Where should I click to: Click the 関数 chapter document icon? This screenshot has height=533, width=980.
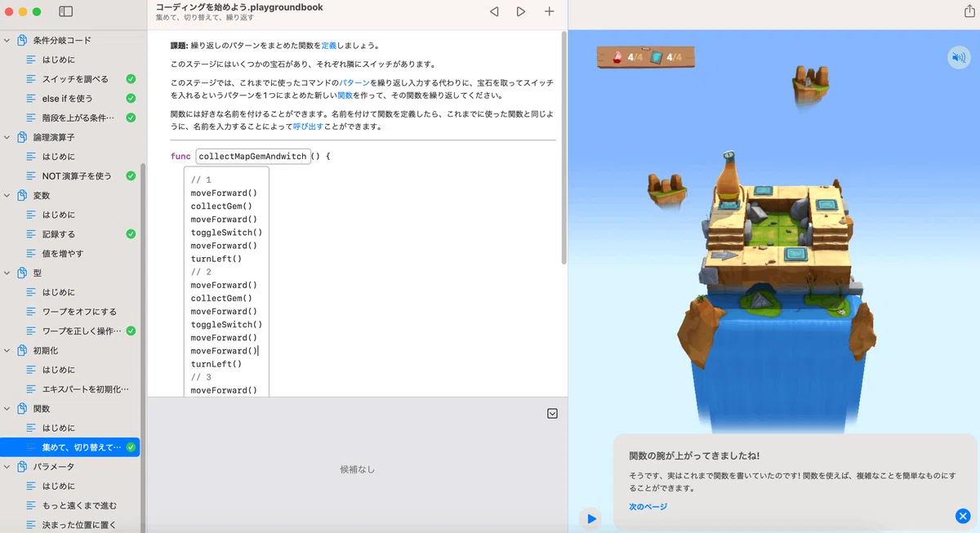(22, 408)
